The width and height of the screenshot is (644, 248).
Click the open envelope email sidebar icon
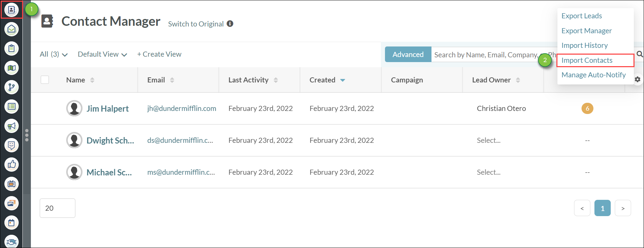pyautogui.click(x=12, y=29)
